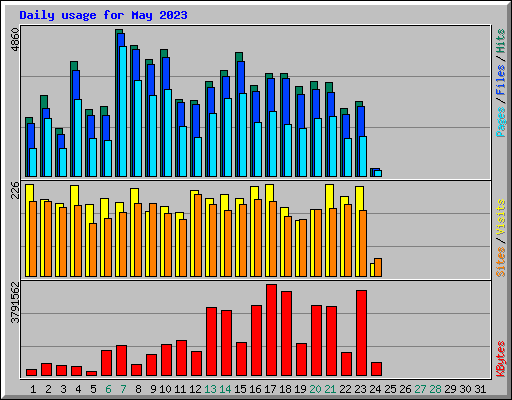Click day 4 on the x-axis
Image resolution: width=512 pixels, height=400 pixels.
click(78, 389)
